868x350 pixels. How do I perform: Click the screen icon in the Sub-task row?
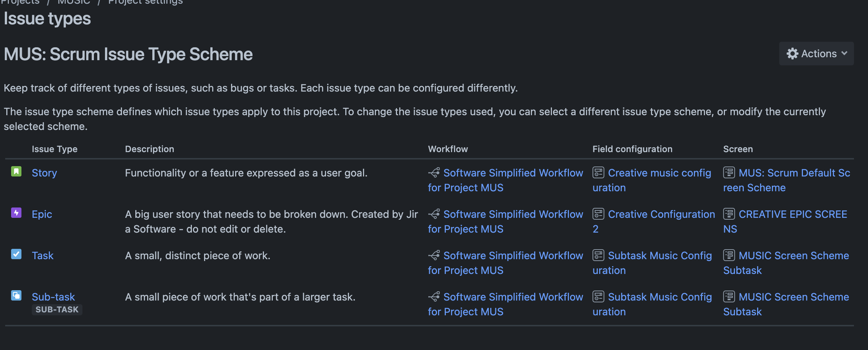click(729, 296)
